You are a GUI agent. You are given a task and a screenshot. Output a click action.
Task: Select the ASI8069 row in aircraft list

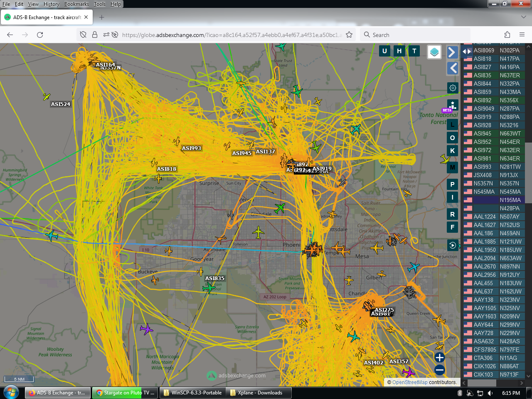tap(494, 50)
